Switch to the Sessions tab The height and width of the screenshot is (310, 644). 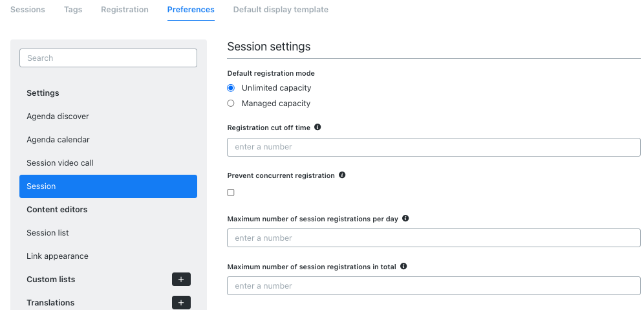click(28, 10)
